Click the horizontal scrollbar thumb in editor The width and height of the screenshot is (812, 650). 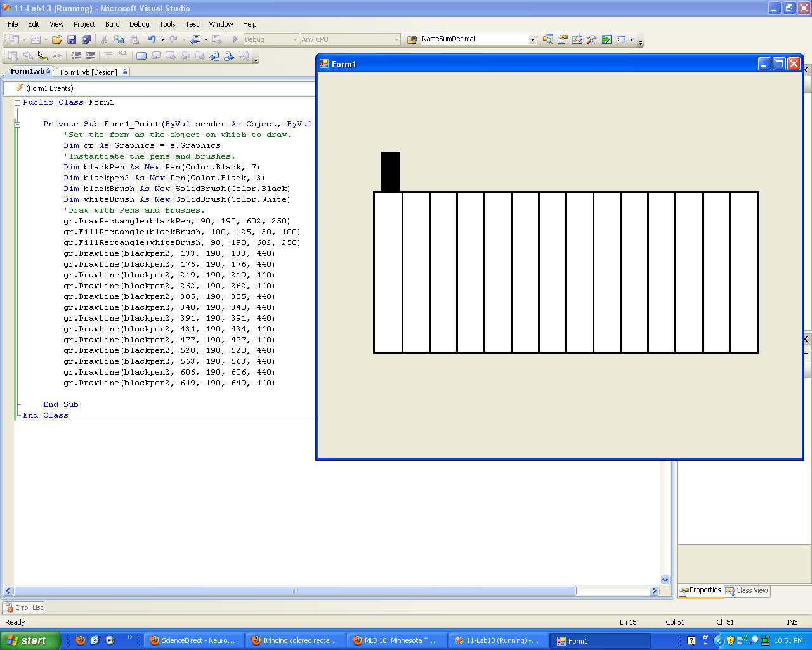[295, 590]
